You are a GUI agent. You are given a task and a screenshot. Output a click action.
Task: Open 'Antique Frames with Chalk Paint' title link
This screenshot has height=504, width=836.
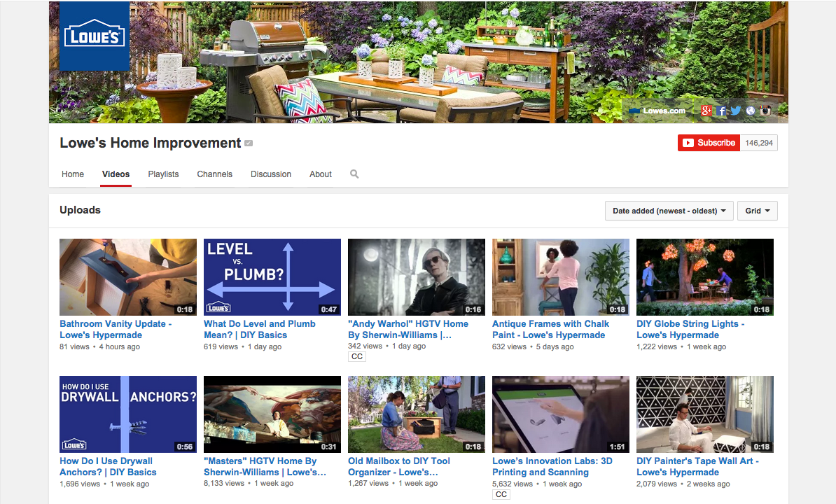click(551, 329)
